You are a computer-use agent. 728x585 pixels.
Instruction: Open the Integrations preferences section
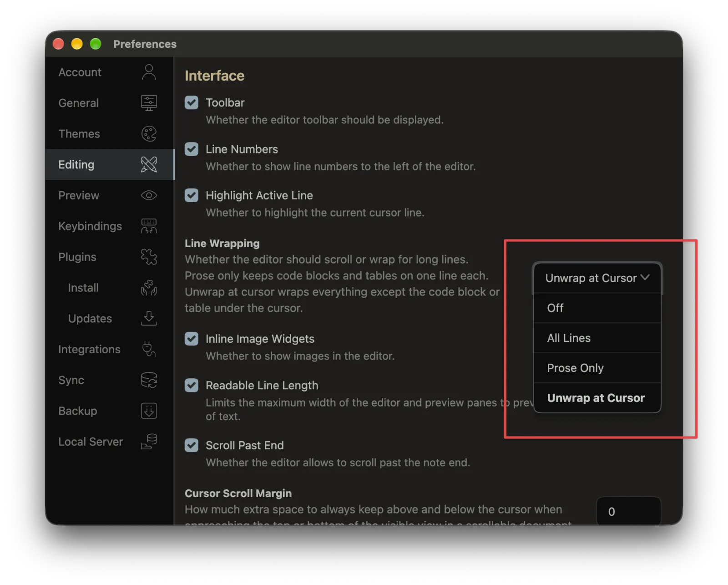click(x=110, y=349)
